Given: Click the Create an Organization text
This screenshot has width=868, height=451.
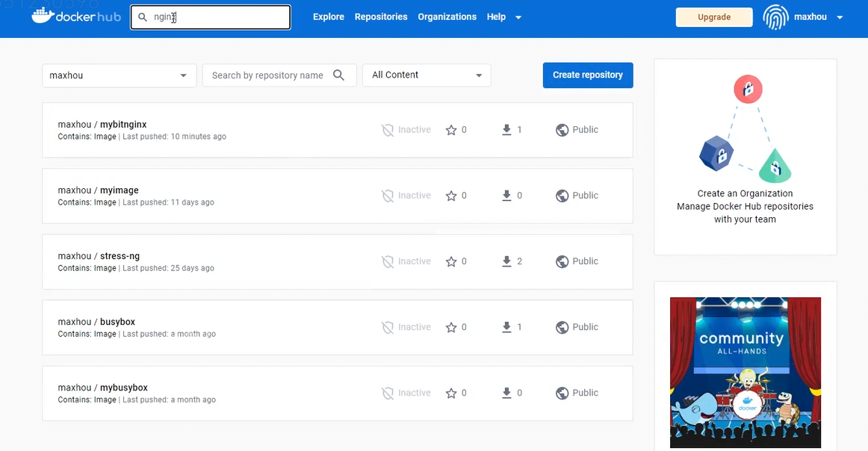Looking at the screenshot, I should (x=745, y=193).
